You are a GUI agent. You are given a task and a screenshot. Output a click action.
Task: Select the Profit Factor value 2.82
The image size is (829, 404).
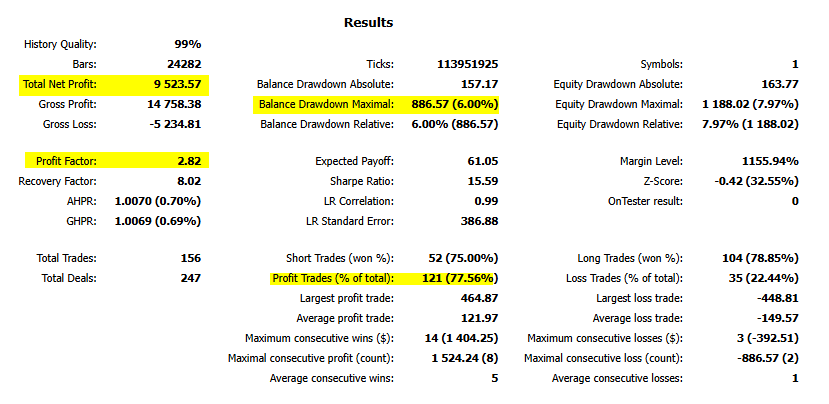[186, 161]
